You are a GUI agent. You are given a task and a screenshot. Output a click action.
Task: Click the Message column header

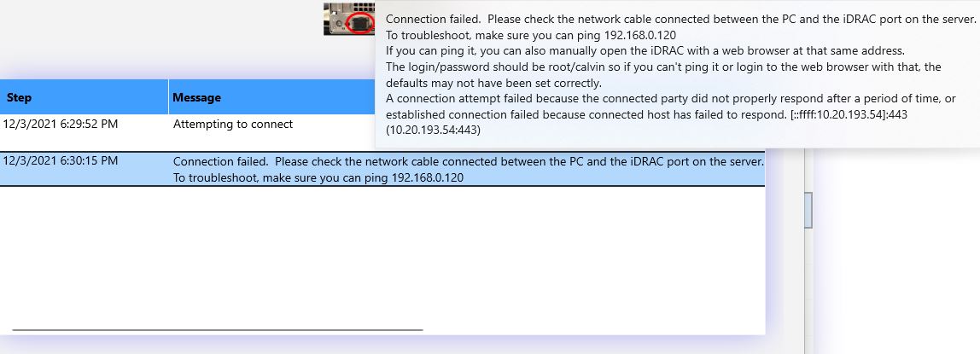pyautogui.click(x=197, y=98)
